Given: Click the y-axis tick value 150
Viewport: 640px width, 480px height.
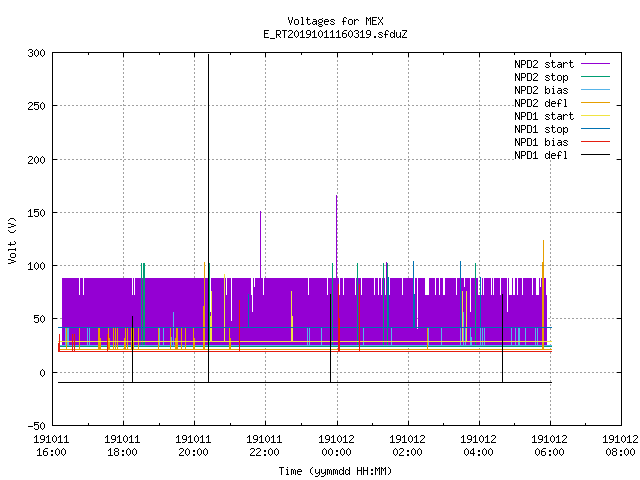Looking at the screenshot, I should tap(36, 213).
